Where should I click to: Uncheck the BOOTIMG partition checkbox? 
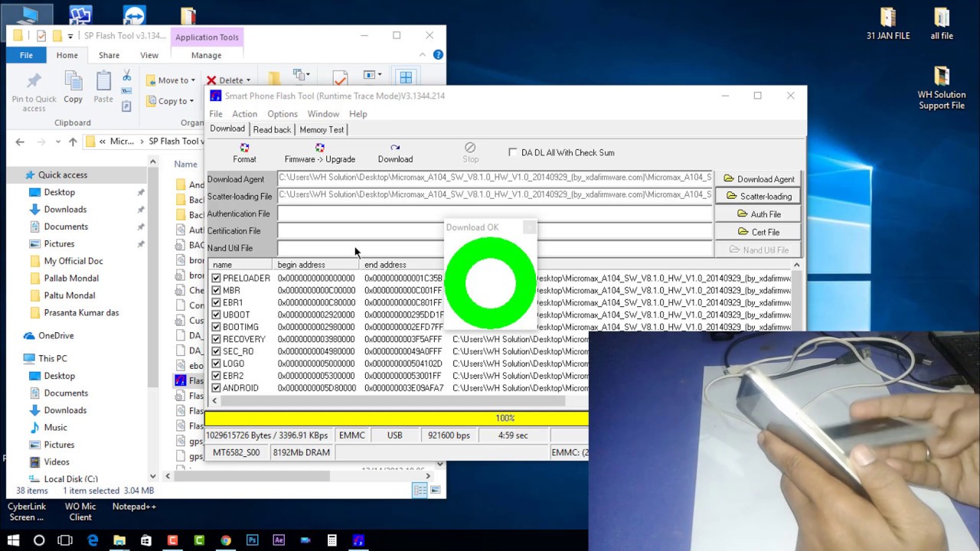[x=216, y=327]
